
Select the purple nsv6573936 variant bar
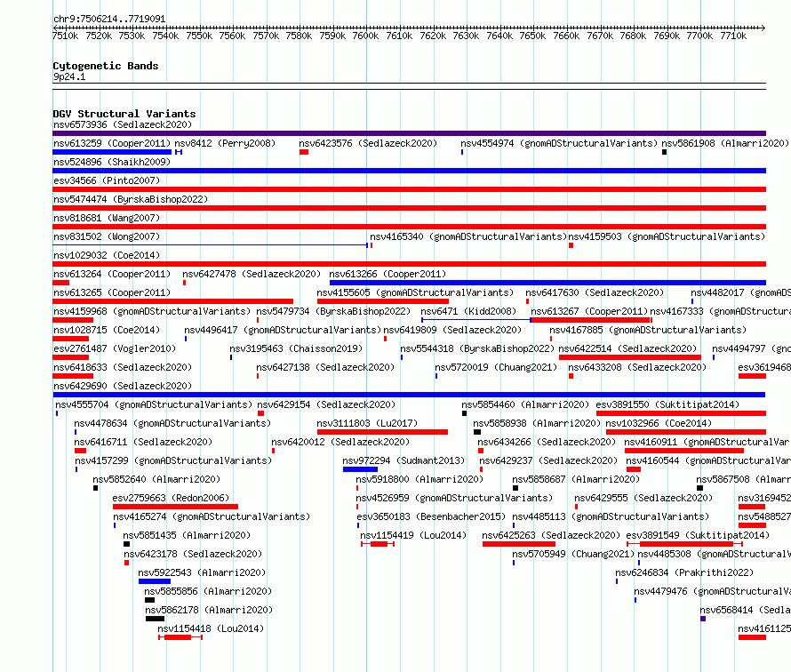click(x=409, y=133)
